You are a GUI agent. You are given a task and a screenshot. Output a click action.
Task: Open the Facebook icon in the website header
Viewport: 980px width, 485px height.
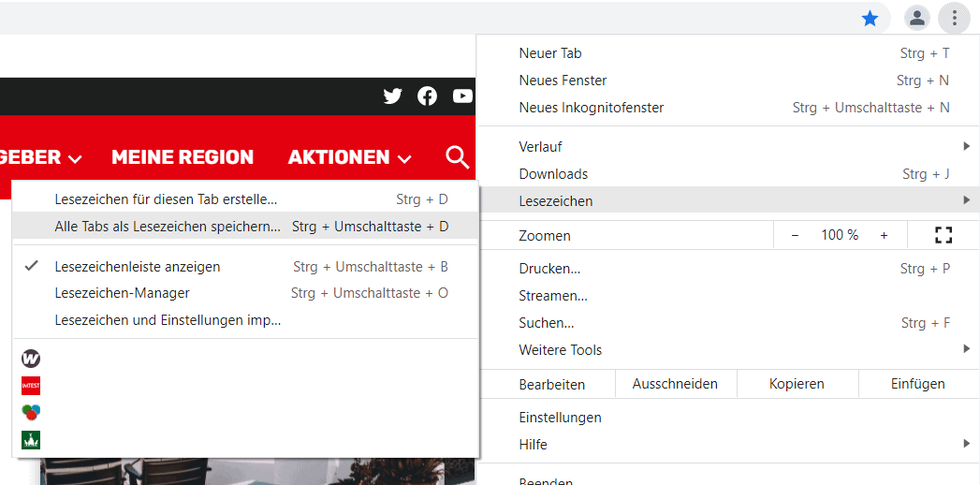point(428,96)
